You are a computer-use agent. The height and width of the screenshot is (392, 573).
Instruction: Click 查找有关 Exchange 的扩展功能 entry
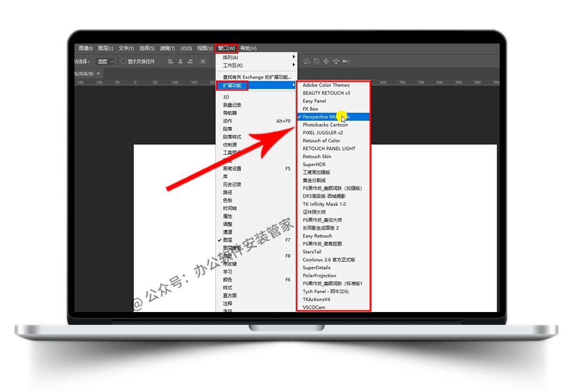pos(256,77)
